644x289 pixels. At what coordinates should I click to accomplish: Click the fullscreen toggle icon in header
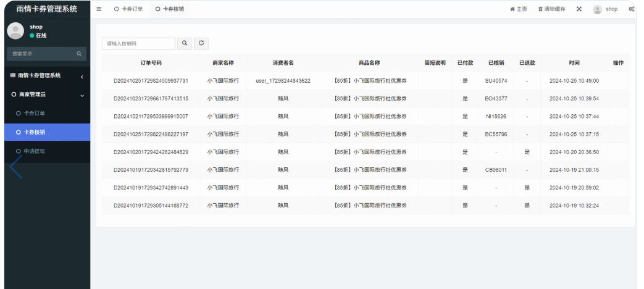pos(579,9)
